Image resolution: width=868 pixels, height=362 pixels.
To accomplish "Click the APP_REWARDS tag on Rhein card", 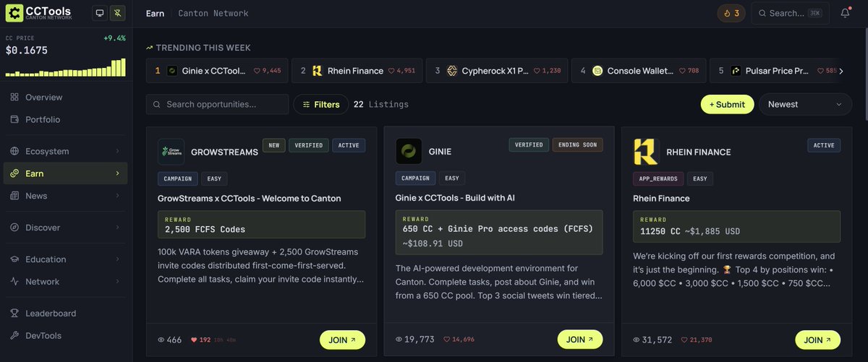I will click(x=658, y=178).
